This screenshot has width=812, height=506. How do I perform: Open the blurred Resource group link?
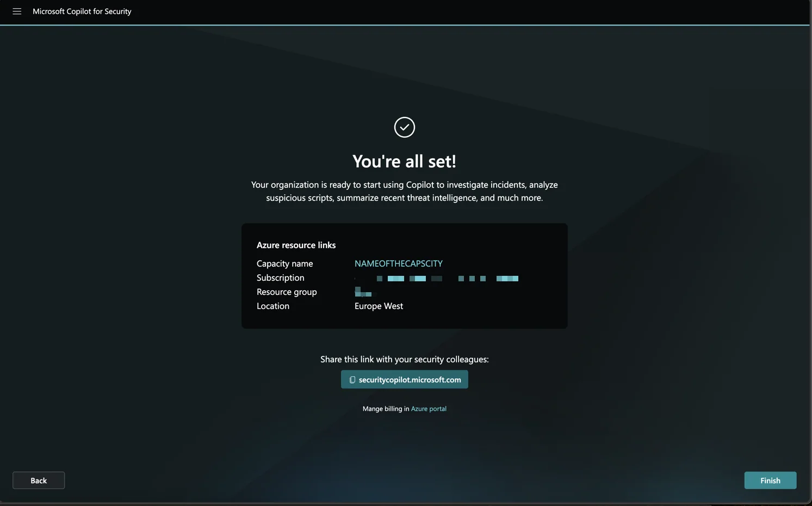tap(363, 292)
